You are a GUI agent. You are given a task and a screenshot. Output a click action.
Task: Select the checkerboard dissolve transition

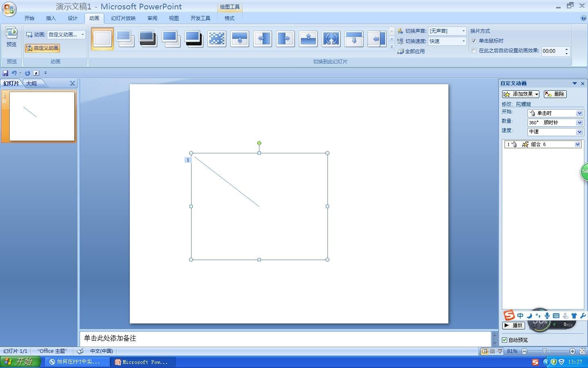point(217,39)
